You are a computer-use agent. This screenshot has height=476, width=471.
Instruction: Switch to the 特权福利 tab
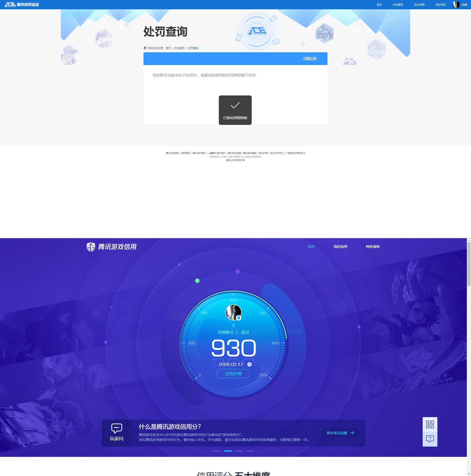pyautogui.click(x=372, y=246)
